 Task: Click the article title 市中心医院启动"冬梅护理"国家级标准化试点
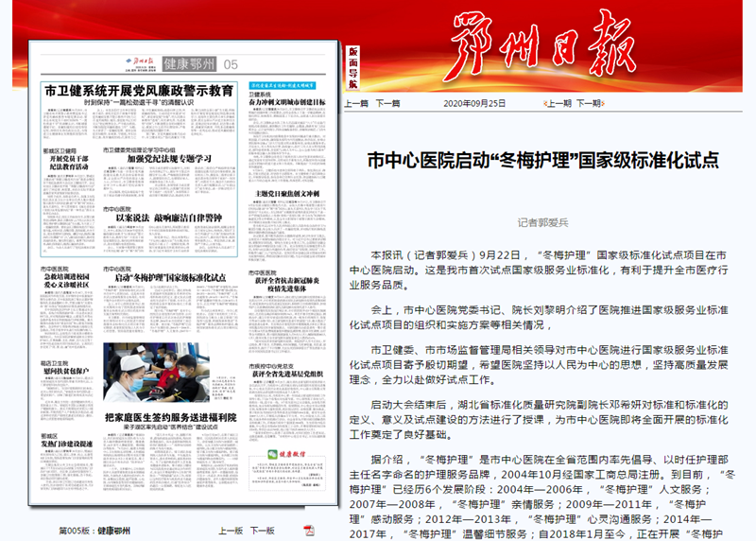[542, 160]
